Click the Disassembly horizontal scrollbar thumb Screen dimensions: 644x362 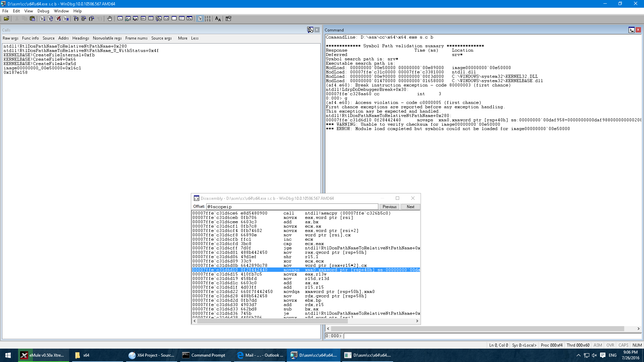coord(272,321)
